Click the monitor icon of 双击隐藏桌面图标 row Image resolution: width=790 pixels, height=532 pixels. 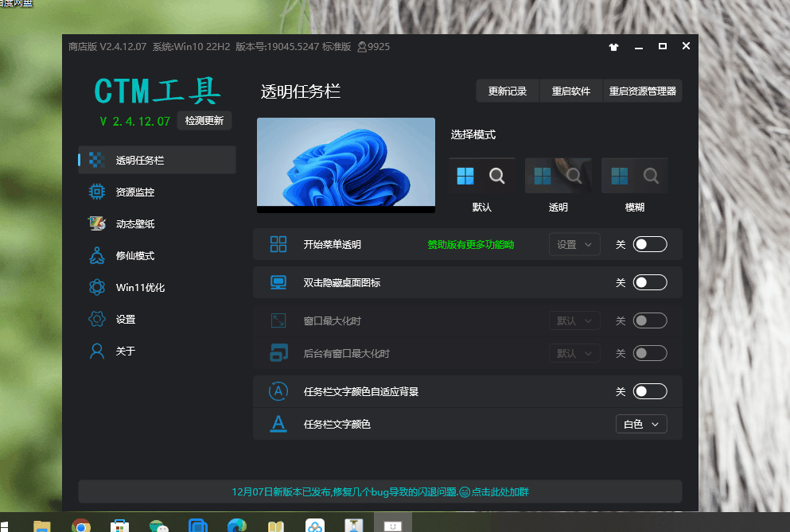(278, 282)
